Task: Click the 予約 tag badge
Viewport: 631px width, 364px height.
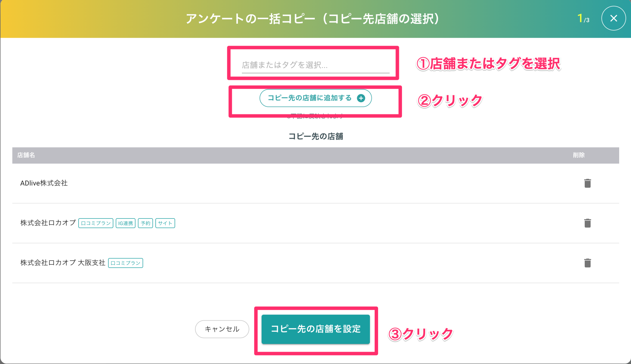Action: 145,223
